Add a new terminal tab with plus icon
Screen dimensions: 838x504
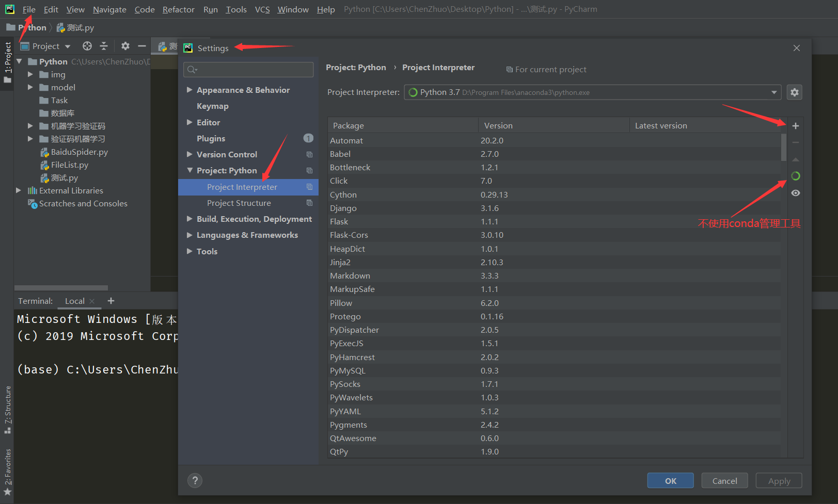click(111, 301)
